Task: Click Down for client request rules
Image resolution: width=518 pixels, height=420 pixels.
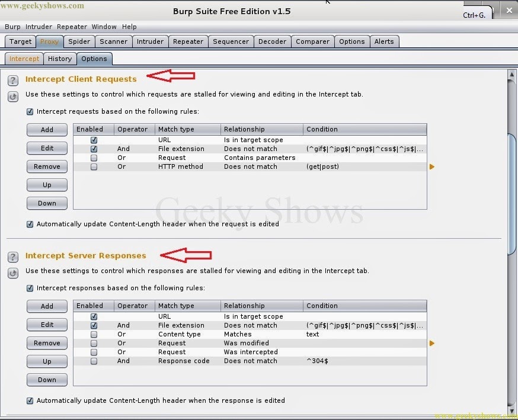Action: 47,203
